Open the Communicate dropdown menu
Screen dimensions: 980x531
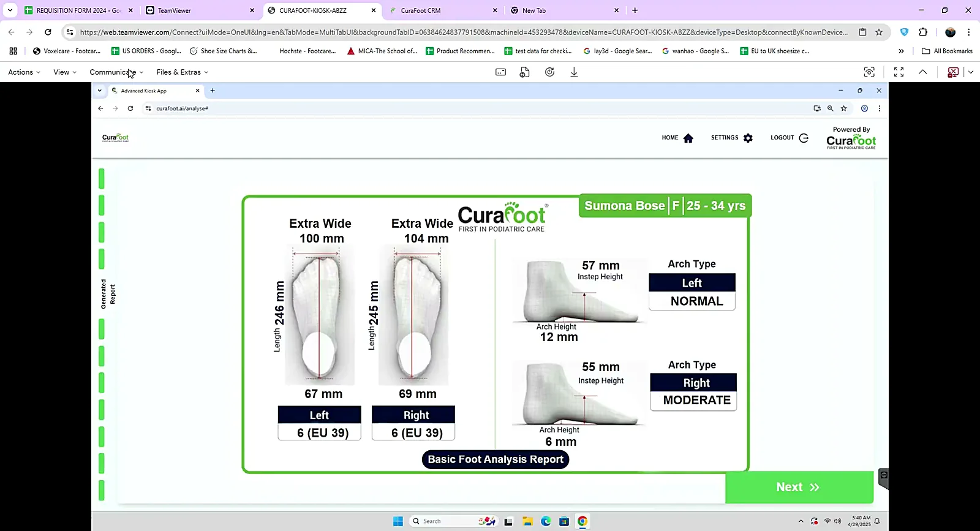click(x=116, y=72)
